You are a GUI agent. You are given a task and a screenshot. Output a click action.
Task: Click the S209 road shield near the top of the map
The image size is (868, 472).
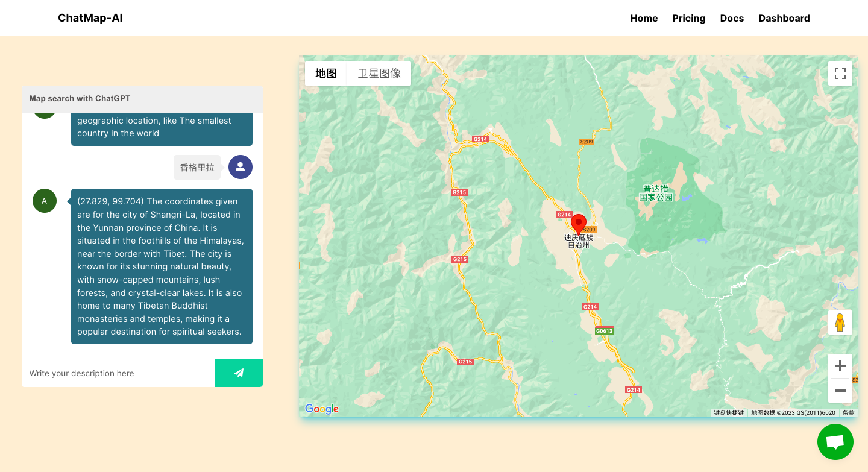(x=587, y=142)
